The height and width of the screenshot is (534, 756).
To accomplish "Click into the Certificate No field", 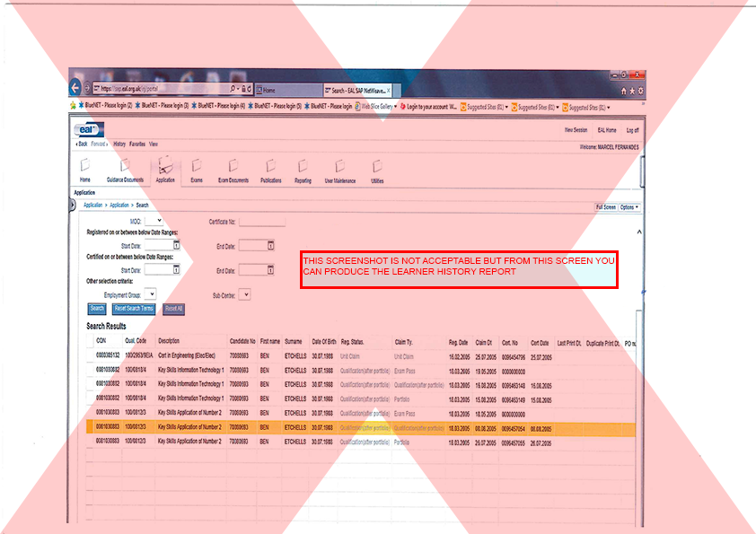I will 262,222.
